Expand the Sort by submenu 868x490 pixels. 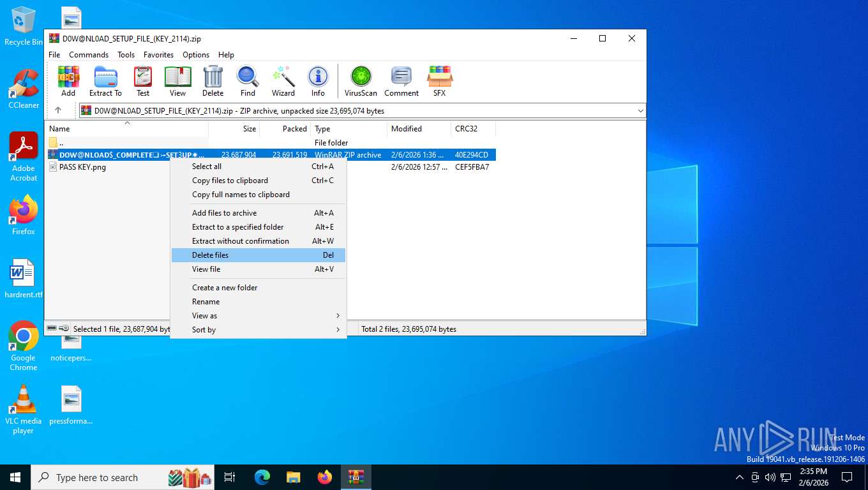(258, 330)
